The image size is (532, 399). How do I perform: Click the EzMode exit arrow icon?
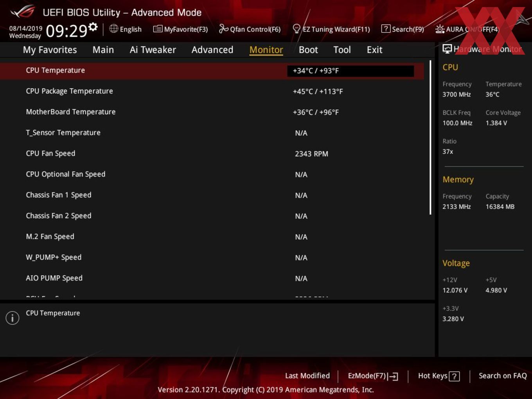pos(393,376)
